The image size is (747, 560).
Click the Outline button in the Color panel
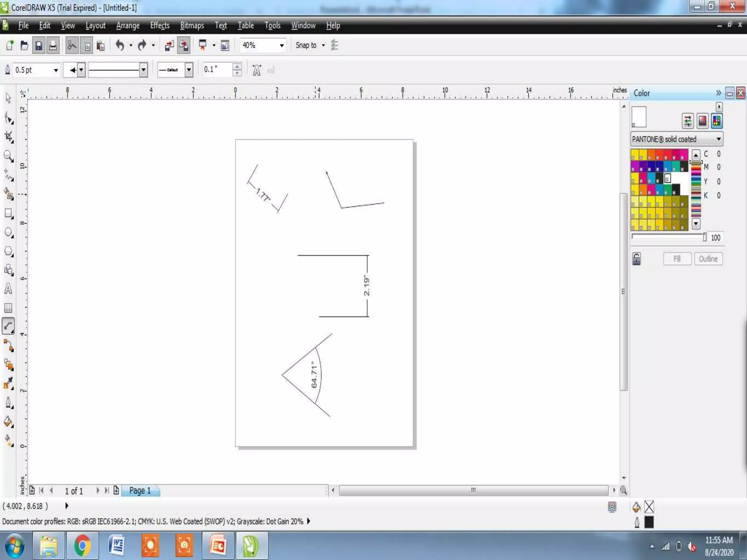coord(708,259)
